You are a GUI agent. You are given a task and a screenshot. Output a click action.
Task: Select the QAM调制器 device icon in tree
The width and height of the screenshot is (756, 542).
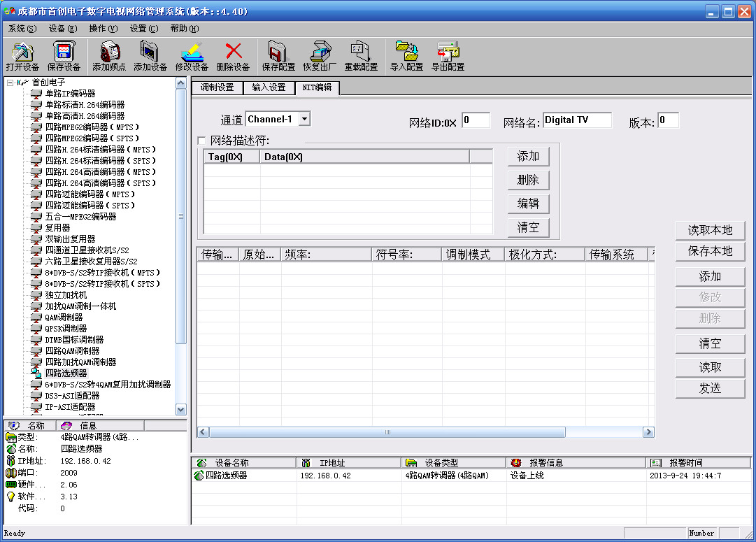click(x=36, y=318)
